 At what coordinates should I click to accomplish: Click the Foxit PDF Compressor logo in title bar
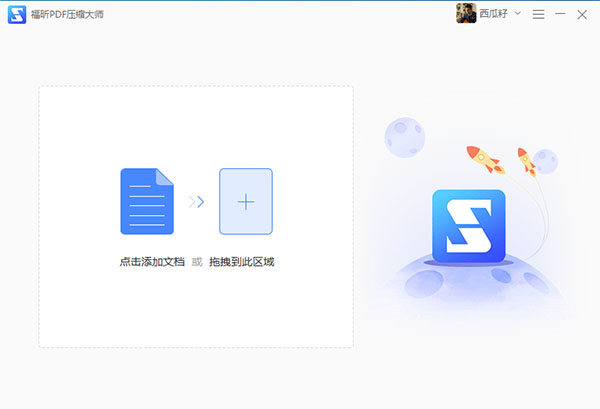point(17,15)
